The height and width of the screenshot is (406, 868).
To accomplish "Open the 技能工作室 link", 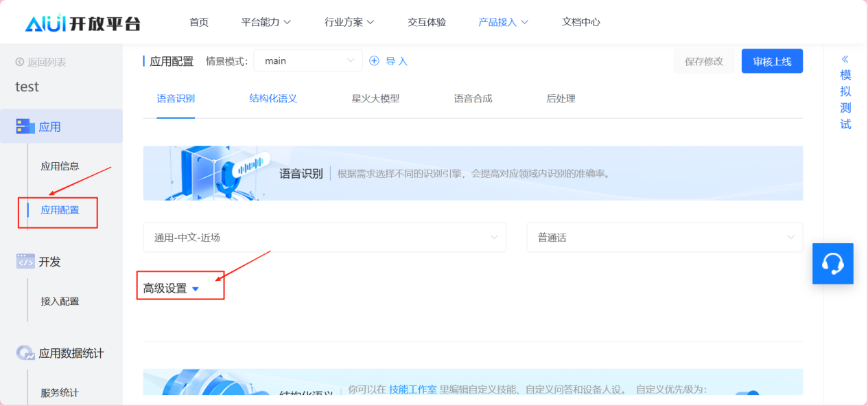I will 412,390.
